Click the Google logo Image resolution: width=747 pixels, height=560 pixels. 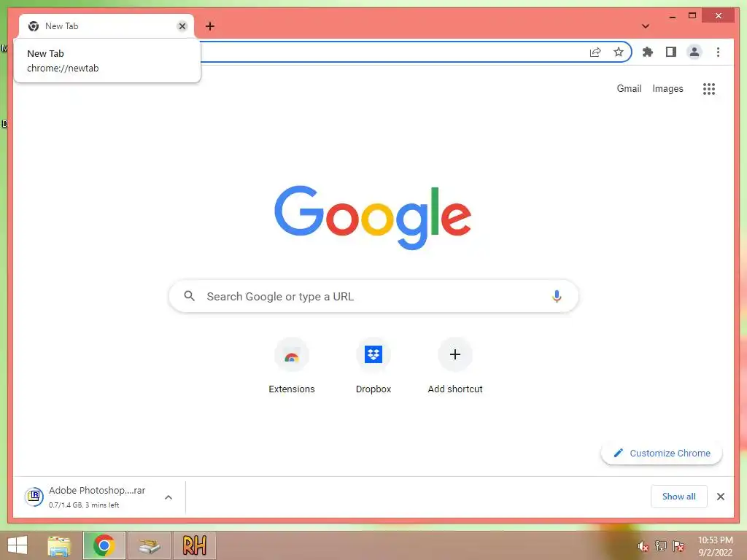point(373,217)
